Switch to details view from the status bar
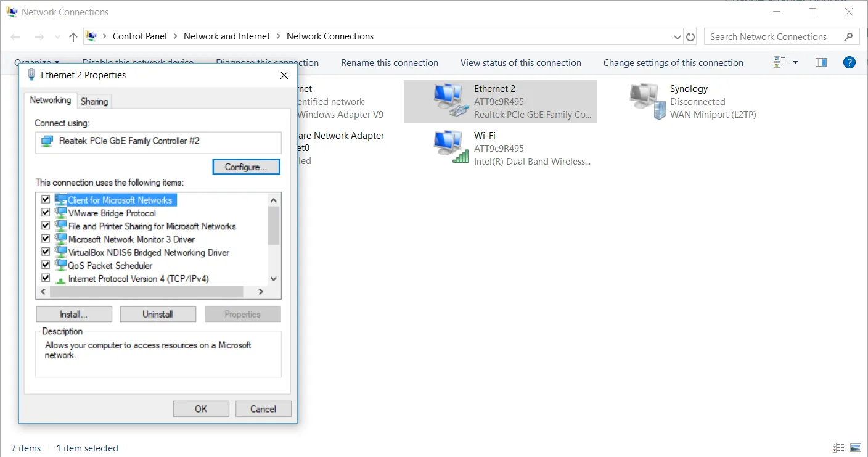The width and height of the screenshot is (868, 457). click(838, 448)
